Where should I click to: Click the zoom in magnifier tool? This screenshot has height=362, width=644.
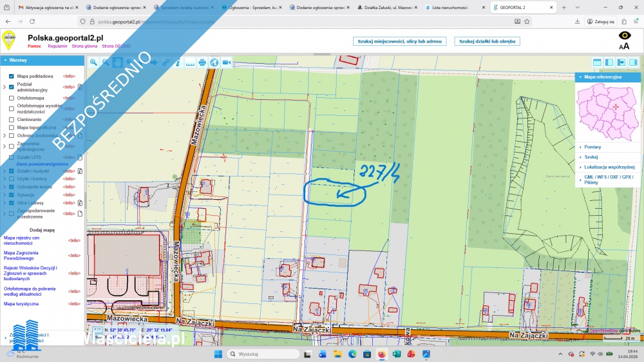pyautogui.click(x=94, y=62)
